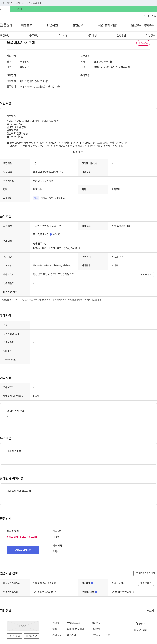Click the company LOGO placeholder image
Screen dimensions: 157x644
pyautogui.click(x=23, y=626)
